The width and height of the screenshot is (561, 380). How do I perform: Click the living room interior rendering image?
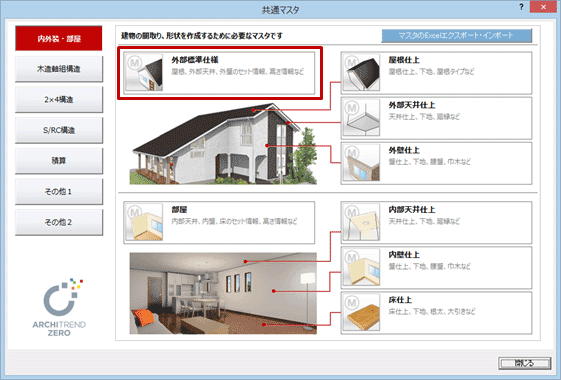pyautogui.click(x=223, y=293)
